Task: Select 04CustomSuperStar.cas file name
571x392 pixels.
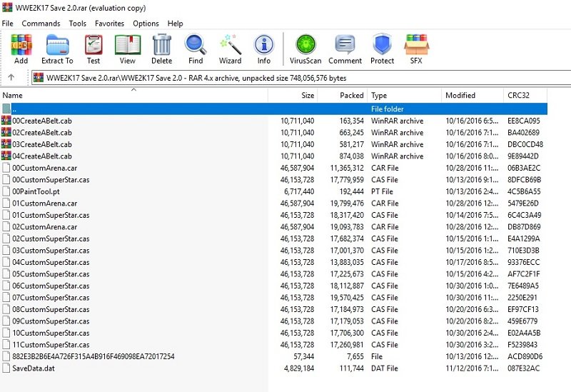Action: pos(51,262)
